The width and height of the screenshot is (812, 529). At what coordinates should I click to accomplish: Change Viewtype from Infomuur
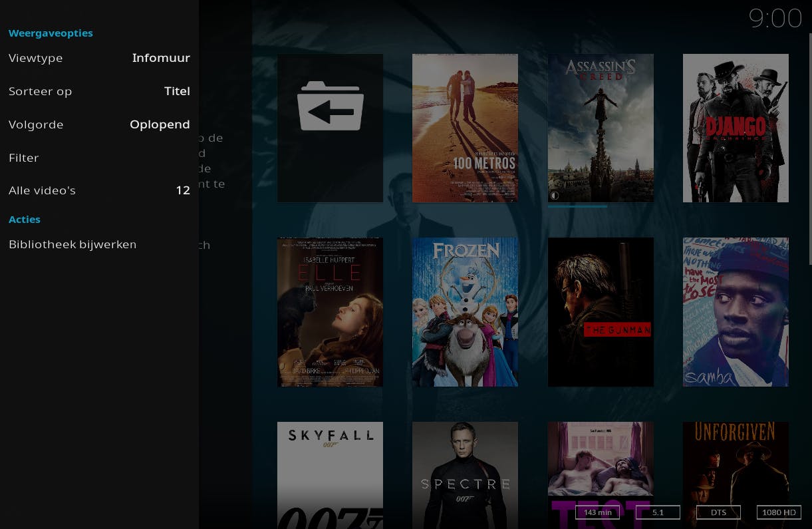99,58
